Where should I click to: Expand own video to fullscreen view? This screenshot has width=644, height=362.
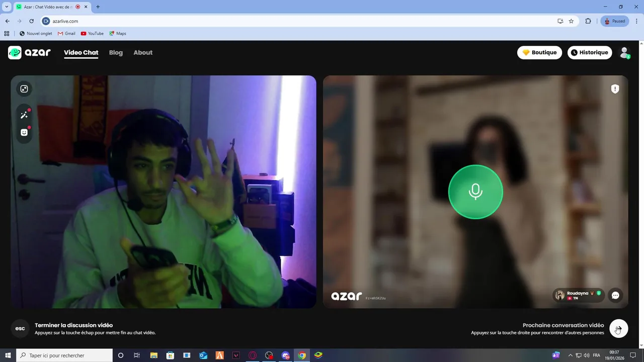[24, 89]
